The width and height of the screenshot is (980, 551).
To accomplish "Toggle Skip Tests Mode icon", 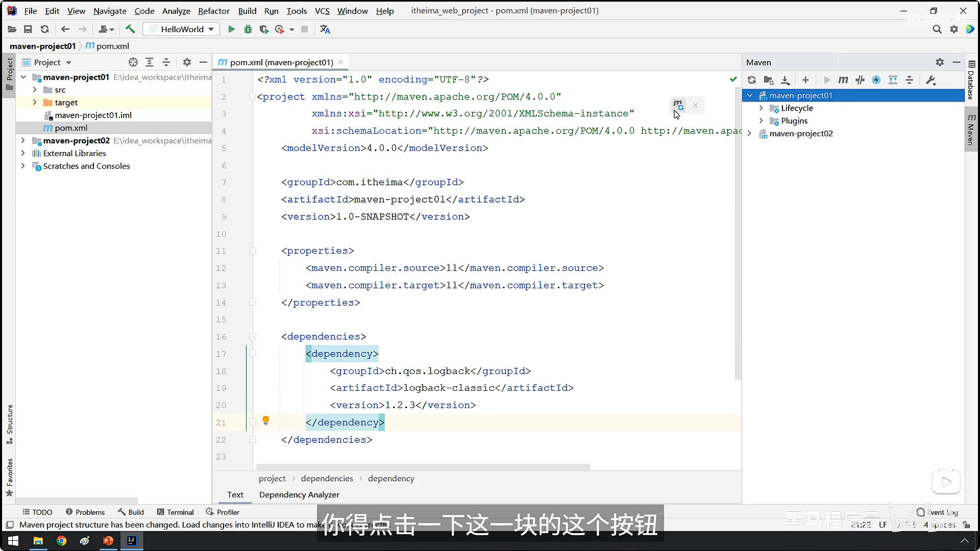I will (876, 80).
